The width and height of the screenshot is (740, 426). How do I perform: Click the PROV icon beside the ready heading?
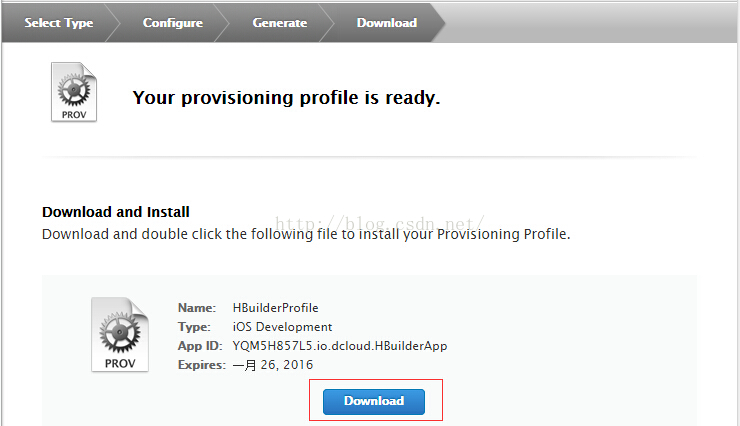(74, 92)
